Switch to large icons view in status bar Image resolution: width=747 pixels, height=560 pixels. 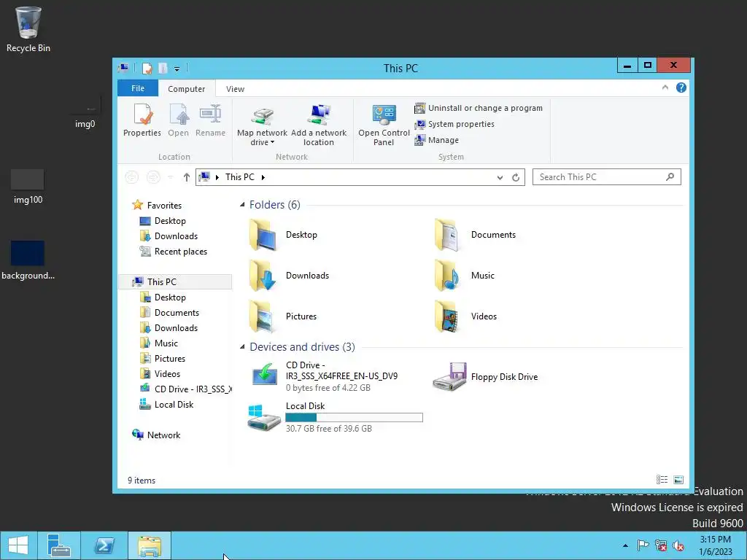click(679, 480)
